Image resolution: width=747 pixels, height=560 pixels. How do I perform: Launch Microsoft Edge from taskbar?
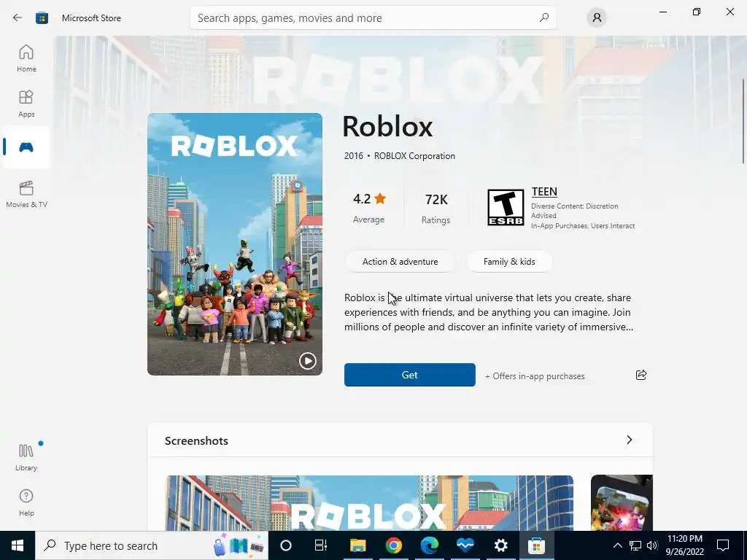[x=429, y=545]
